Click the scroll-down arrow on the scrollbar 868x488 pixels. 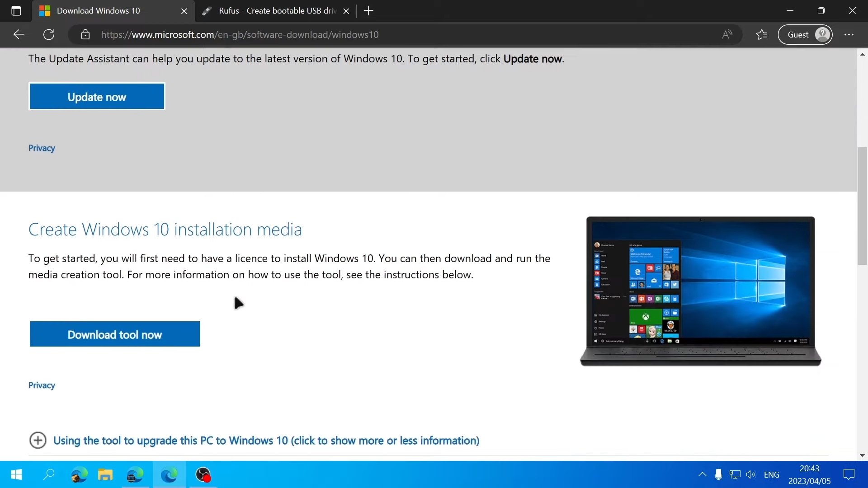862,455
